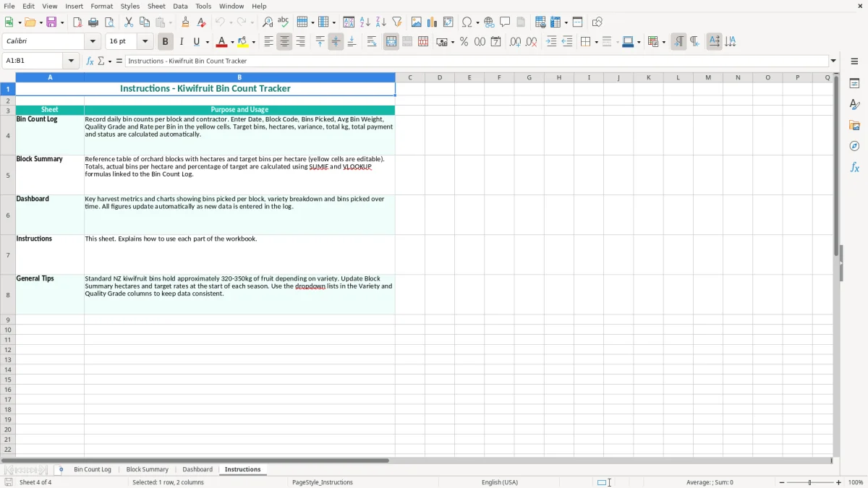
Task: Copy selection with the Copy icon
Action: tap(145, 22)
